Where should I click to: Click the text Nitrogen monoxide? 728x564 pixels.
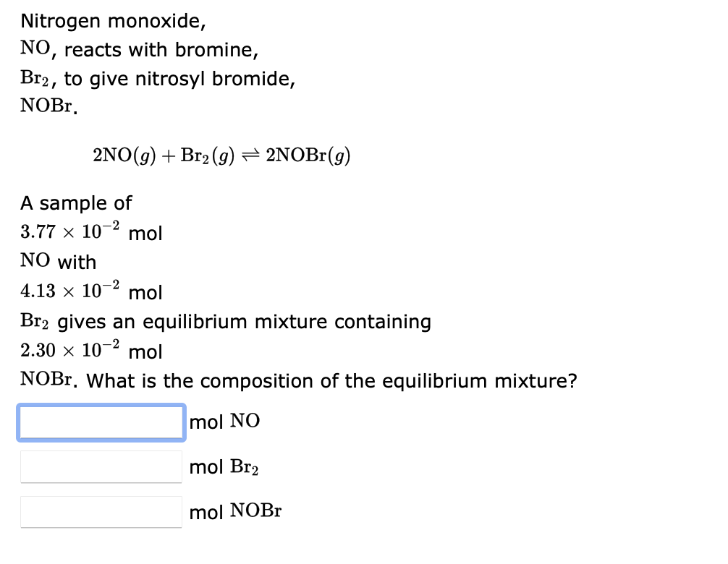[114, 21]
